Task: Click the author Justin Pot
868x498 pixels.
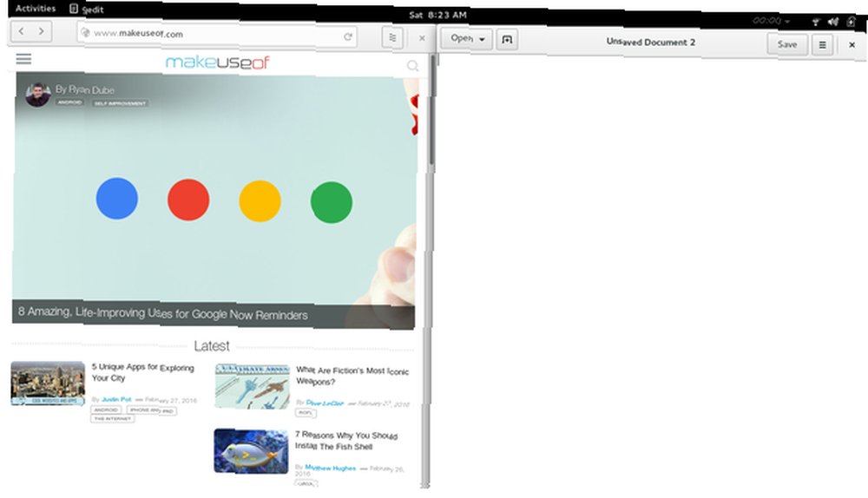Action: pyautogui.click(x=116, y=399)
